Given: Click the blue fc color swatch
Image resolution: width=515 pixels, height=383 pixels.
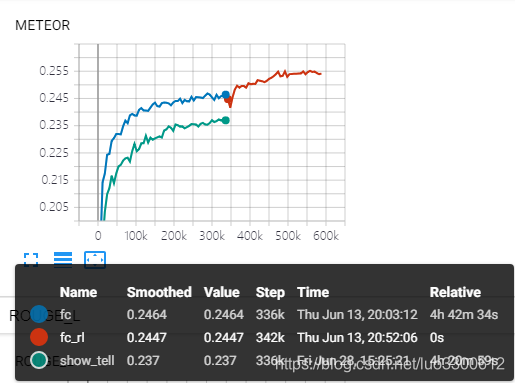Looking at the screenshot, I should click(x=39, y=314).
